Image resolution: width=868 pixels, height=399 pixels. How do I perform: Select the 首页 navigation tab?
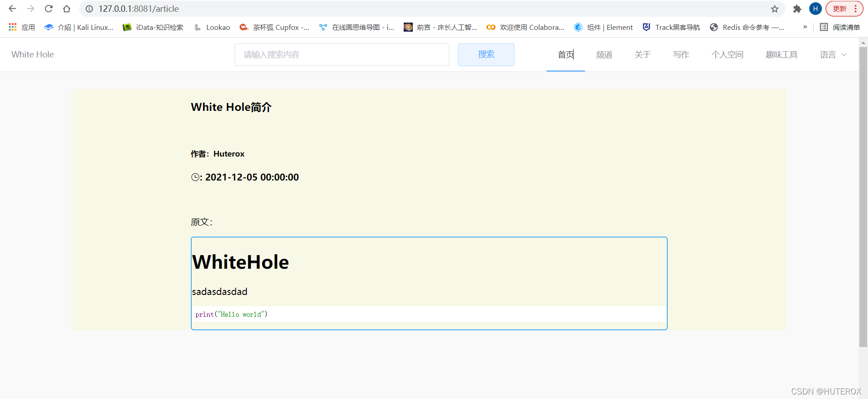tap(566, 55)
